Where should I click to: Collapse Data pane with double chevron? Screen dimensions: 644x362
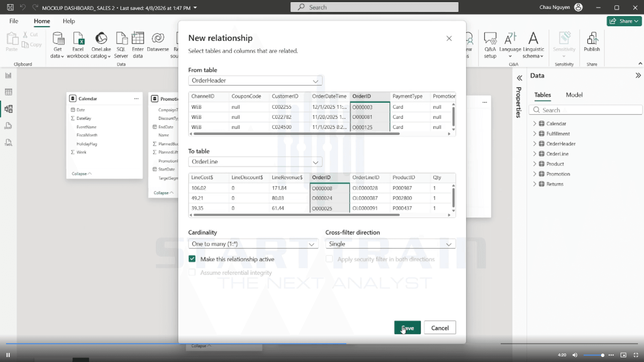tap(638, 75)
